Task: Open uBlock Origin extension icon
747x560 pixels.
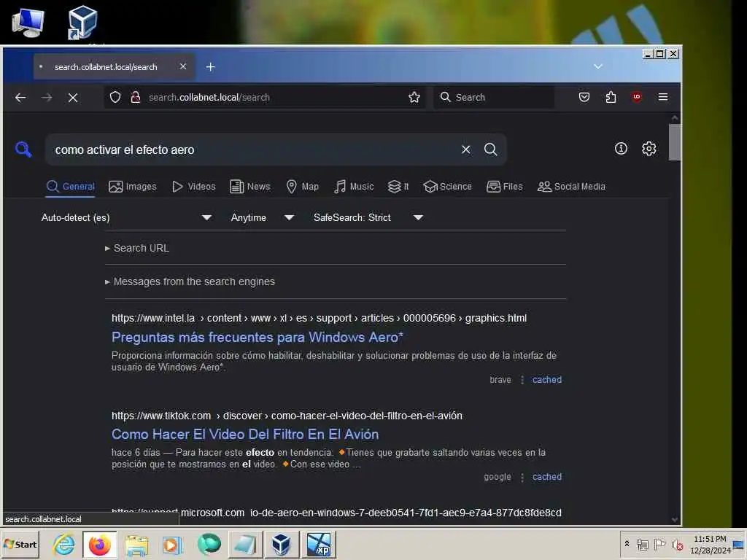Action: [x=636, y=97]
